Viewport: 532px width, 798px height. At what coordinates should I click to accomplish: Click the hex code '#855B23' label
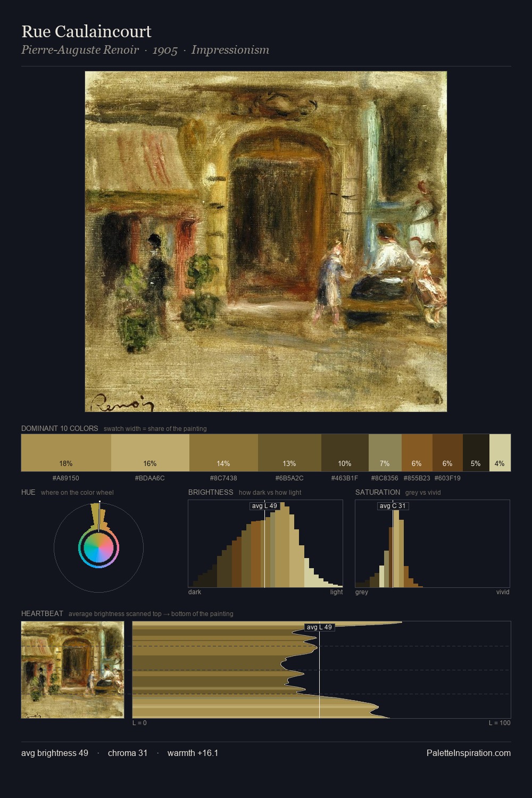pos(417,478)
